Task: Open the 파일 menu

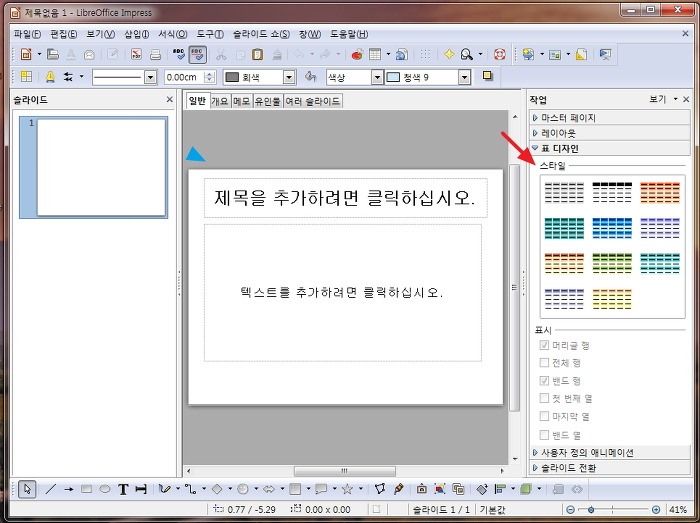Action: tap(27, 34)
